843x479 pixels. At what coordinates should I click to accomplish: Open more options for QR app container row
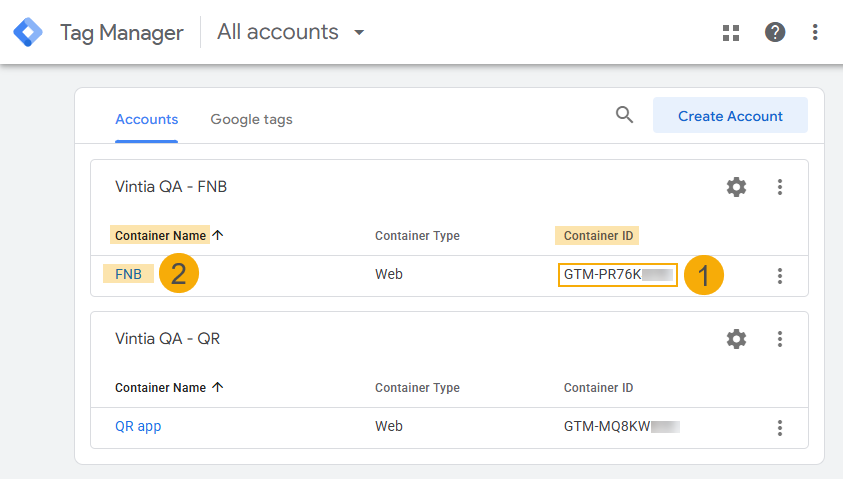tap(780, 428)
